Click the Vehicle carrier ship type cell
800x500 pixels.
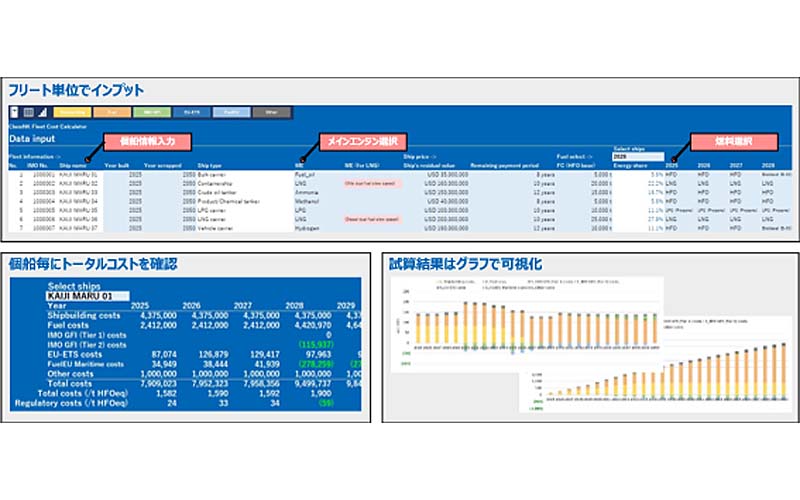215,228
